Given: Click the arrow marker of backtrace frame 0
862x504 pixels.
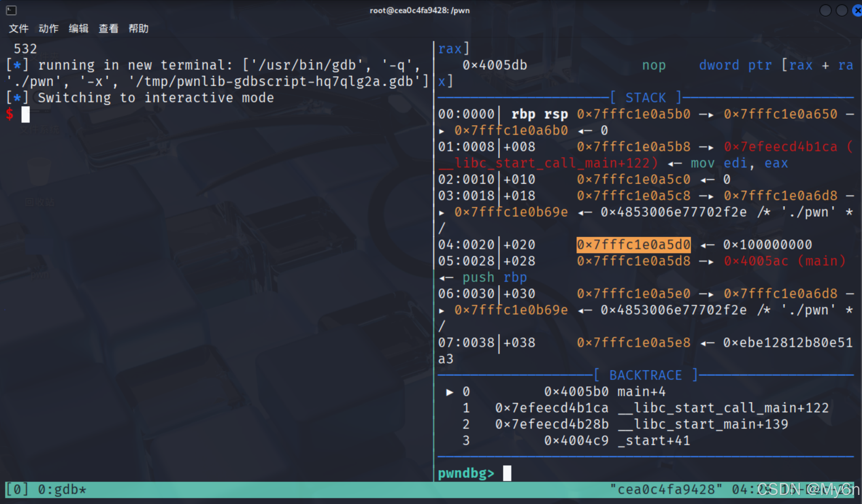Looking at the screenshot, I should tap(450, 392).
